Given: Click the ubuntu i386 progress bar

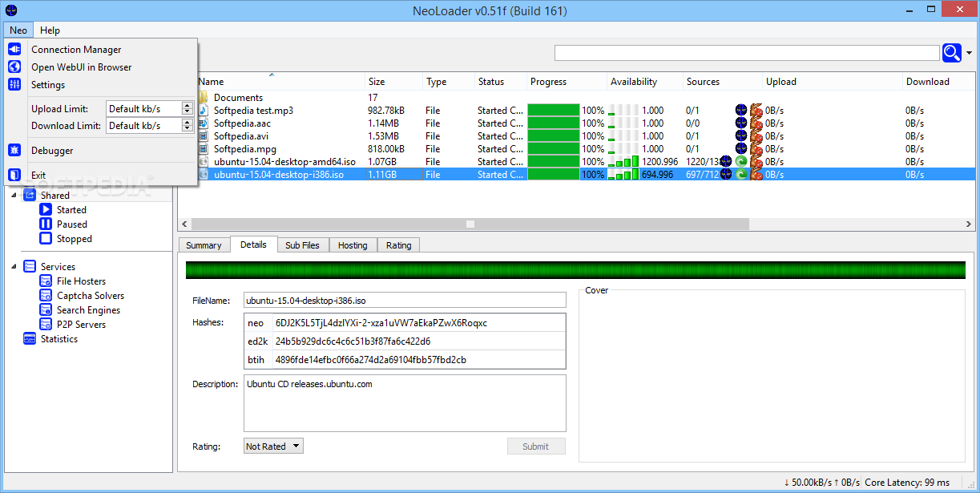Looking at the screenshot, I should (554, 175).
